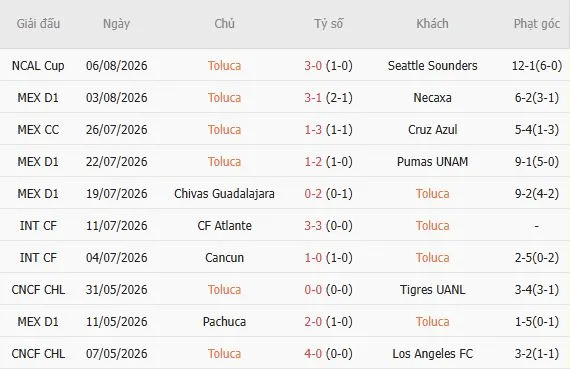Click the Tỷ số column header

tap(329, 24)
